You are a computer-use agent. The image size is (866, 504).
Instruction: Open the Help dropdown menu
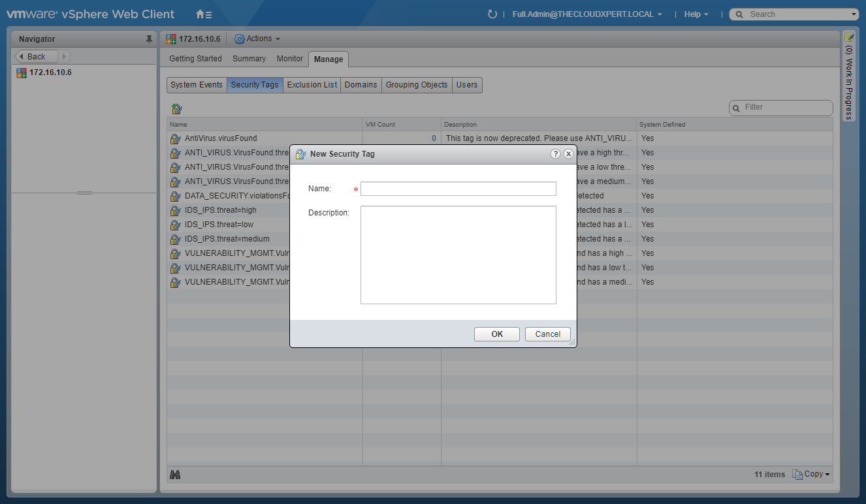pyautogui.click(x=696, y=14)
